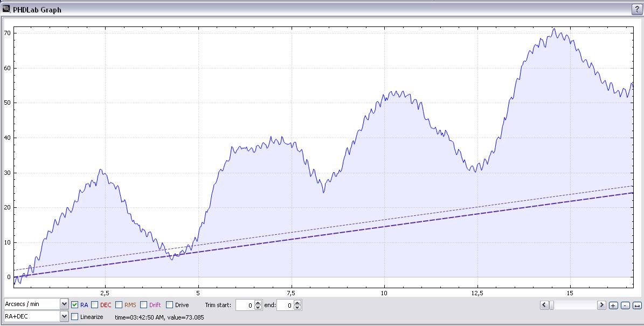
Task: Increase the Trim end value
Action: point(298,303)
